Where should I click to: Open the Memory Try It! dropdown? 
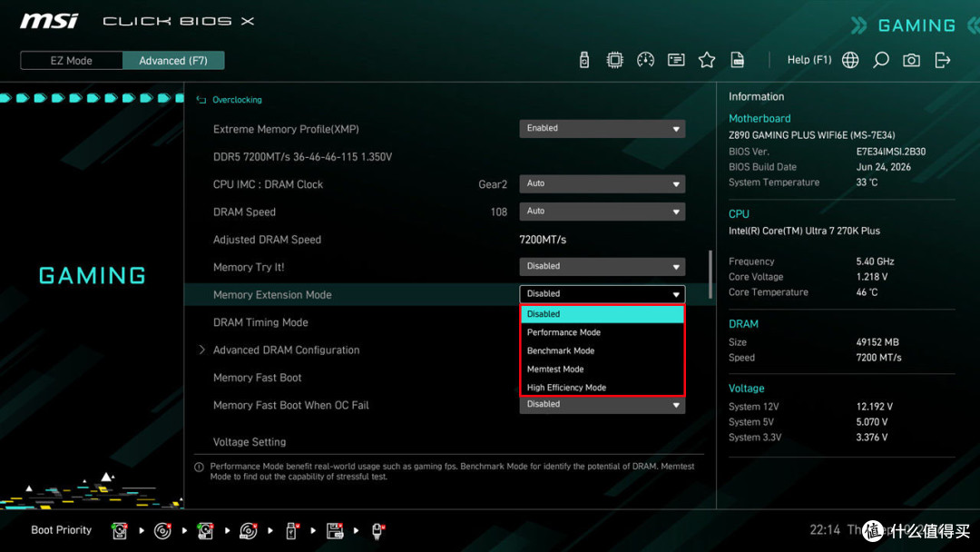[x=603, y=266]
